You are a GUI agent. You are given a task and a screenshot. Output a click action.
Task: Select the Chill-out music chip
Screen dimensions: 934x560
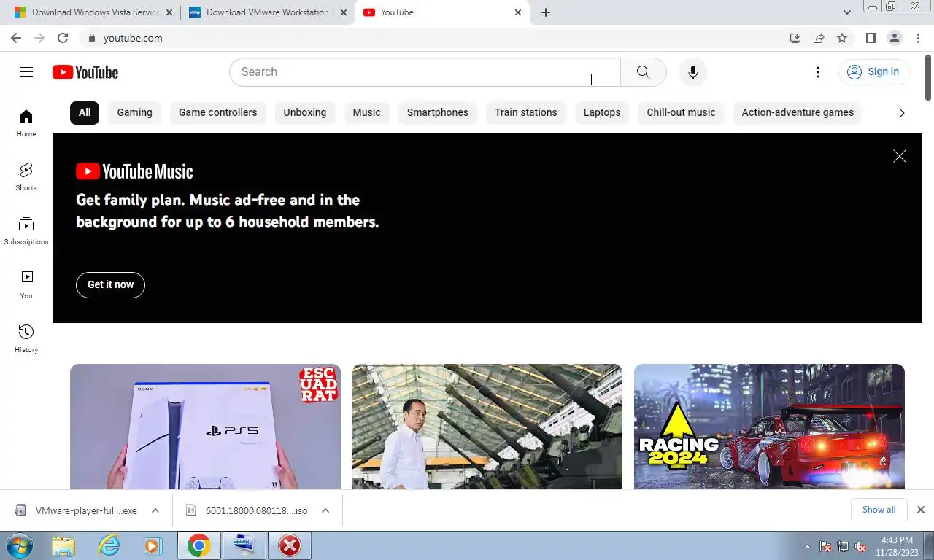[x=681, y=112]
